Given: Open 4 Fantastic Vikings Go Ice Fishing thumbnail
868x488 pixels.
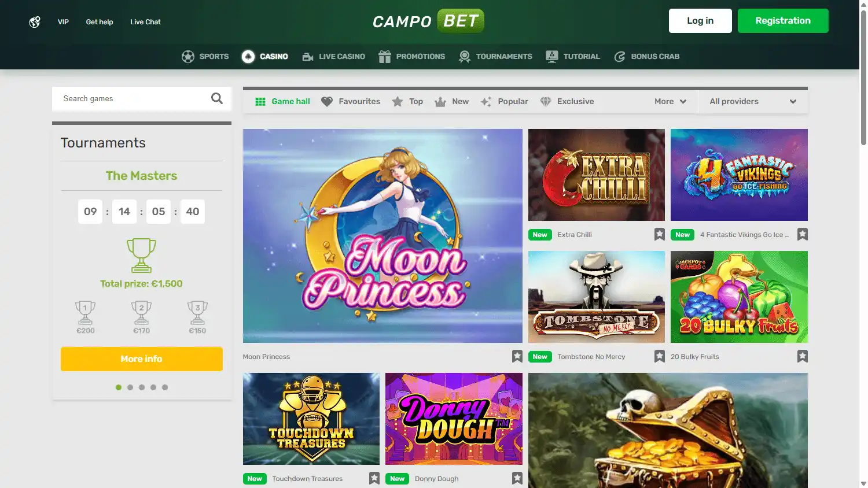Looking at the screenshot, I should 739,175.
